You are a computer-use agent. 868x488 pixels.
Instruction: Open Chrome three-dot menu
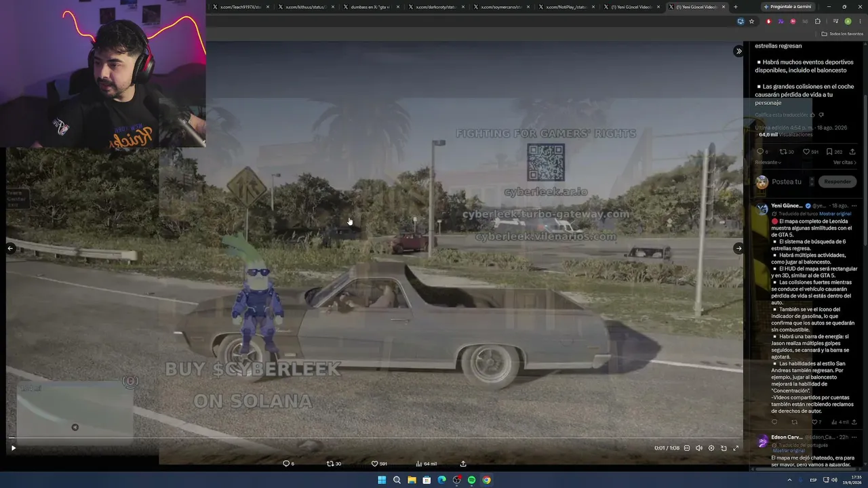click(859, 21)
